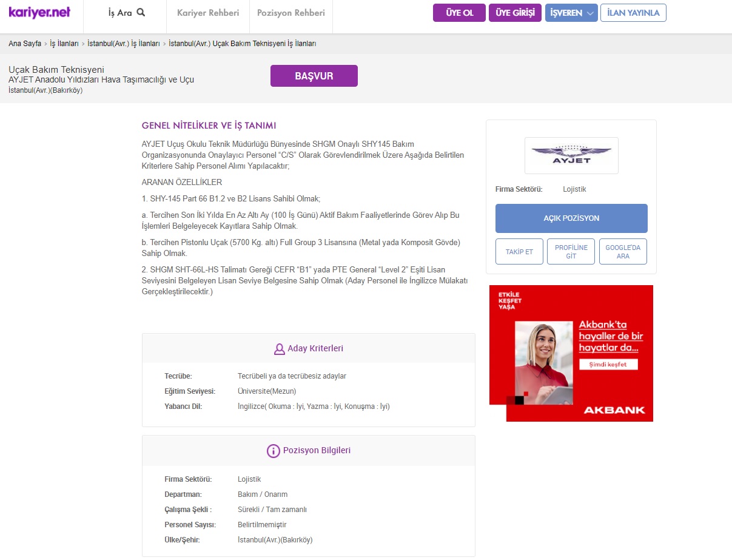
Task: Click the Profiline Git button
Action: pyautogui.click(x=571, y=252)
